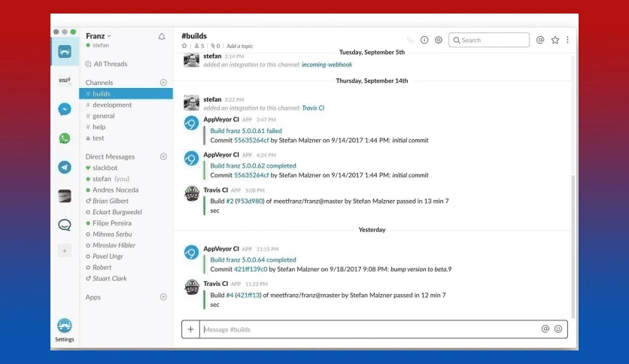Open more items vertical dots menu
The image size is (629, 364).
(567, 40)
